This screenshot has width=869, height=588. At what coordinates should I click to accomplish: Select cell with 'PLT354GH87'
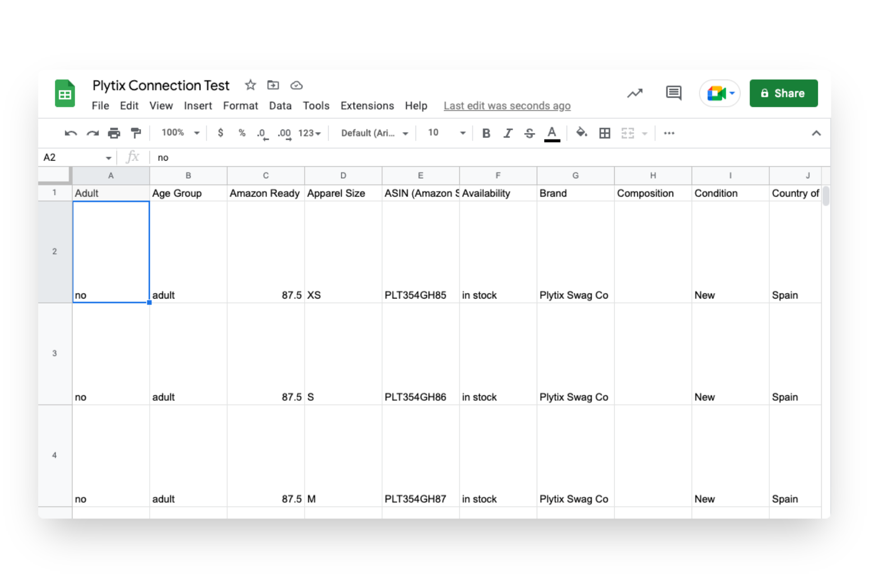420,456
